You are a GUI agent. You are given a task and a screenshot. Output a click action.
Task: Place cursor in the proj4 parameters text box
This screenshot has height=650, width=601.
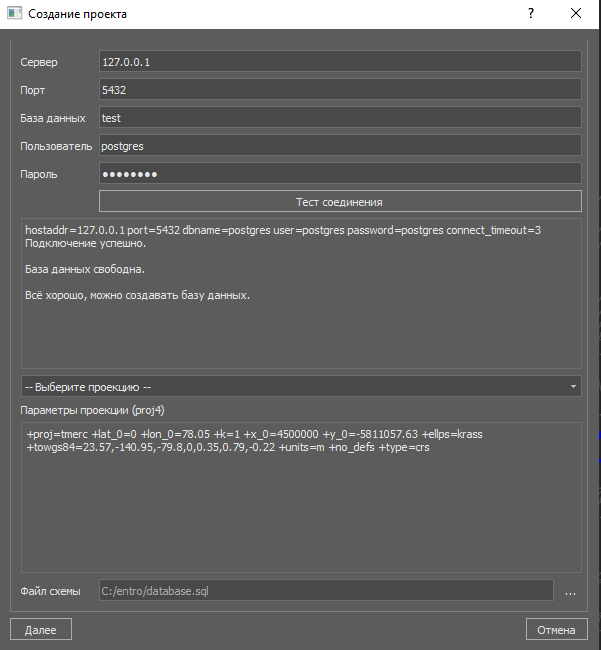click(x=301, y=510)
